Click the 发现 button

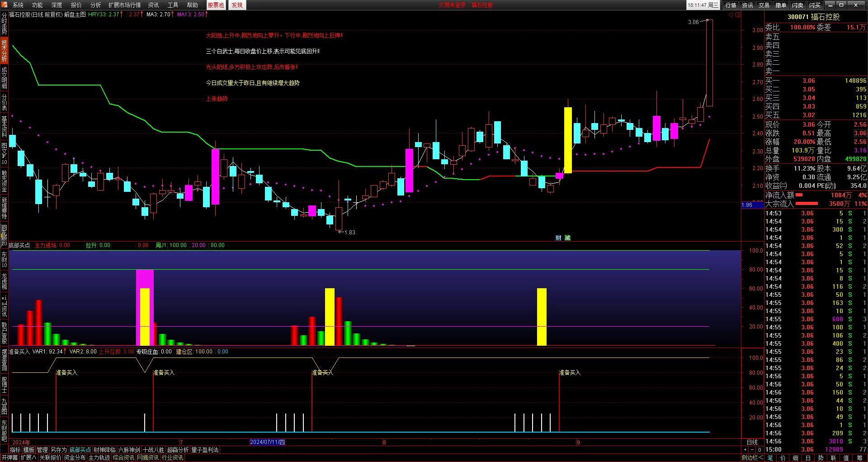coord(237,5)
